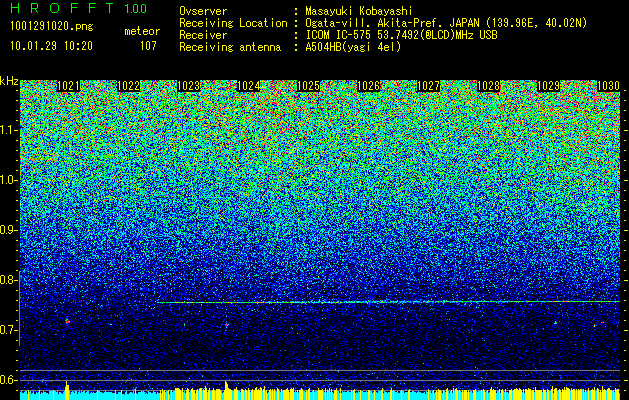This screenshot has height=400, width=629.
Task: Click the filename 1001291020.png
Action: (52, 27)
